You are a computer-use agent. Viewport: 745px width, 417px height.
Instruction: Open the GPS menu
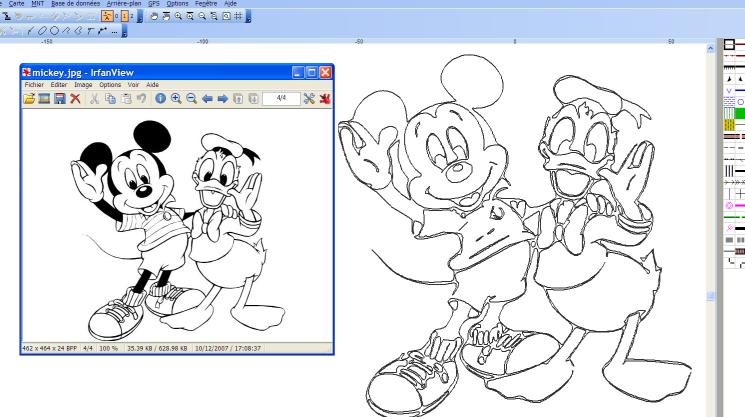[154, 3]
